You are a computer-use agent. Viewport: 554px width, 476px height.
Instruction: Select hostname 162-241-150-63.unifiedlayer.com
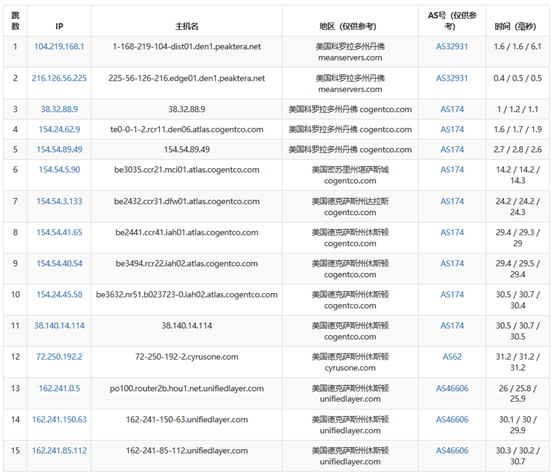(187, 419)
